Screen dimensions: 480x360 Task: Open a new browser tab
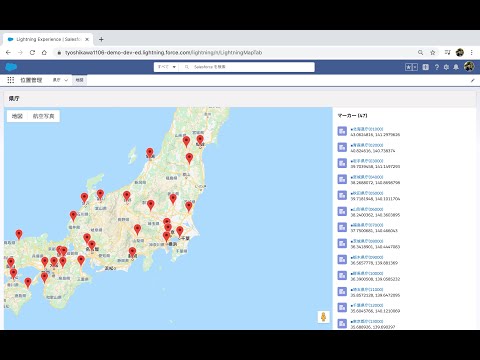101,39
